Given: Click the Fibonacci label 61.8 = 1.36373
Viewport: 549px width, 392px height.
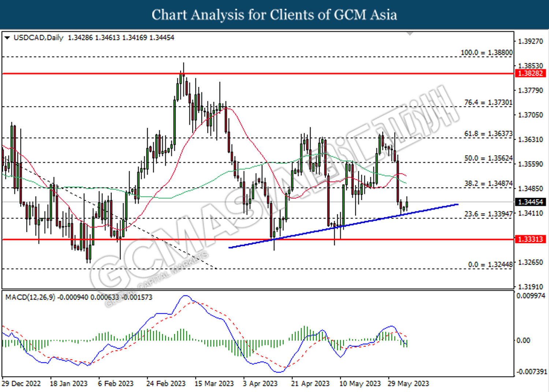Looking at the screenshot, I should pos(488,134).
